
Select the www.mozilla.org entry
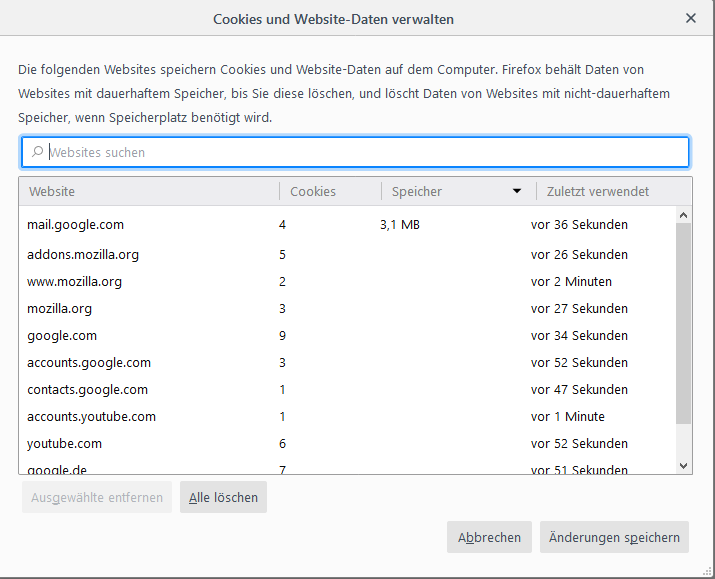(x=74, y=281)
